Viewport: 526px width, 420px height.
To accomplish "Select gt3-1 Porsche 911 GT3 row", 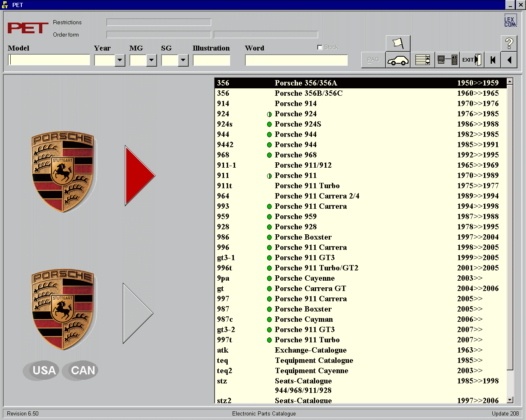I will tap(360, 258).
